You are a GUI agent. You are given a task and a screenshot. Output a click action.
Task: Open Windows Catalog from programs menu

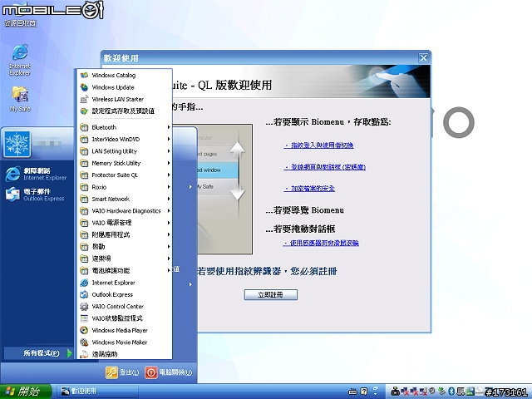point(124,75)
